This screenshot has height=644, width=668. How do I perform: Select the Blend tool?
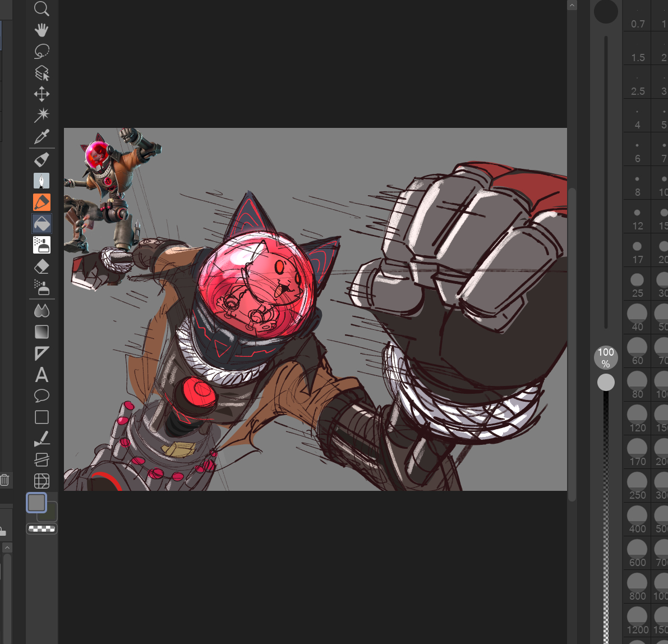pos(42,310)
